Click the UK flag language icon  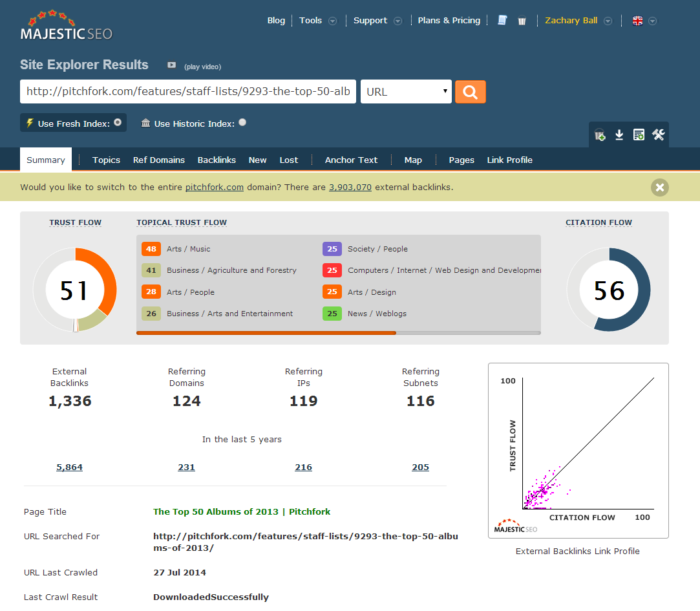point(637,21)
